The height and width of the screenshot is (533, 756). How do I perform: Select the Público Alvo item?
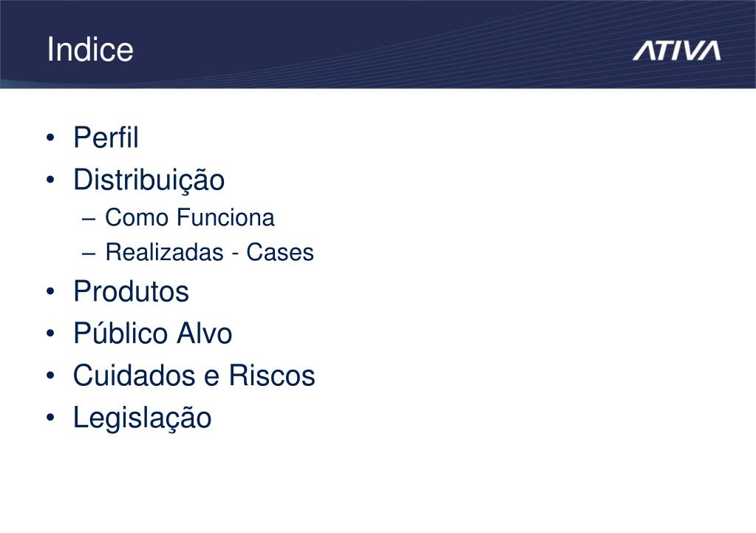point(153,333)
